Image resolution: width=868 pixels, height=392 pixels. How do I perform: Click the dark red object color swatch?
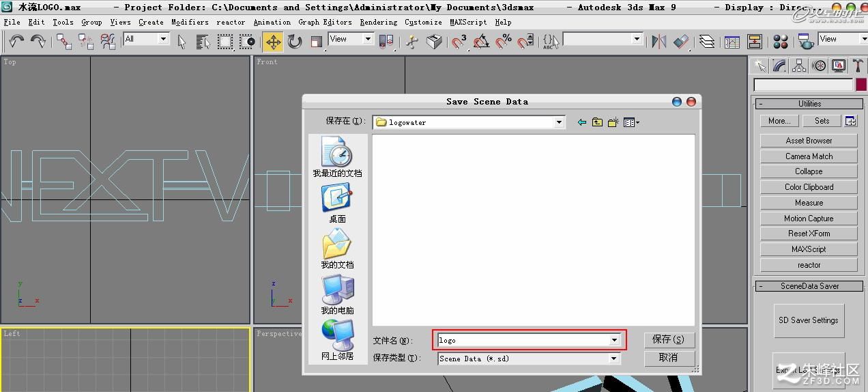coord(861,85)
